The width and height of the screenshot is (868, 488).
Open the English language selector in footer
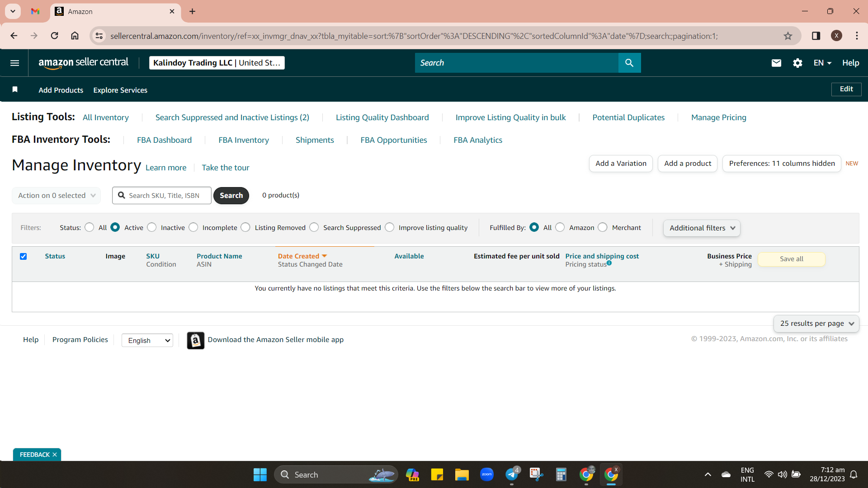[147, 341]
